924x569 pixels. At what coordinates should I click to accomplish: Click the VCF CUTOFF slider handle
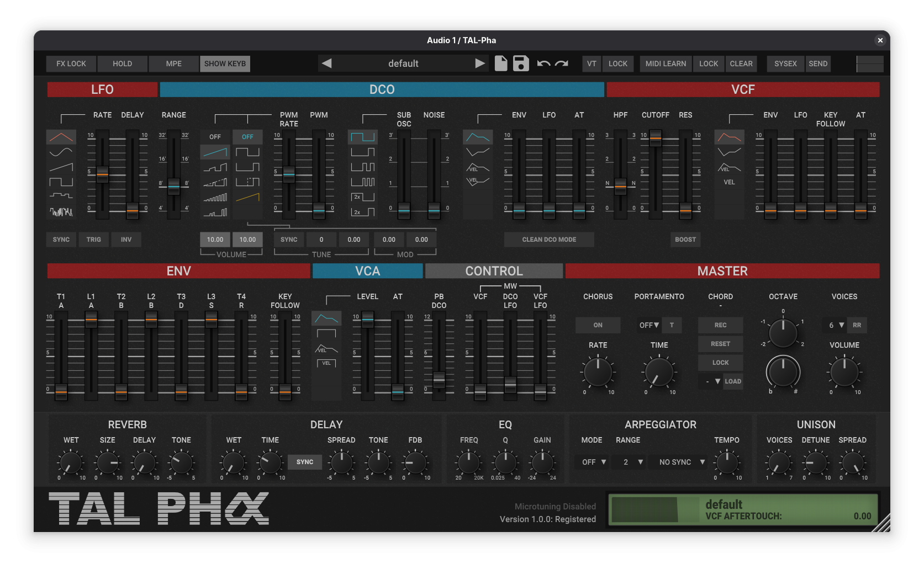[656, 137]
